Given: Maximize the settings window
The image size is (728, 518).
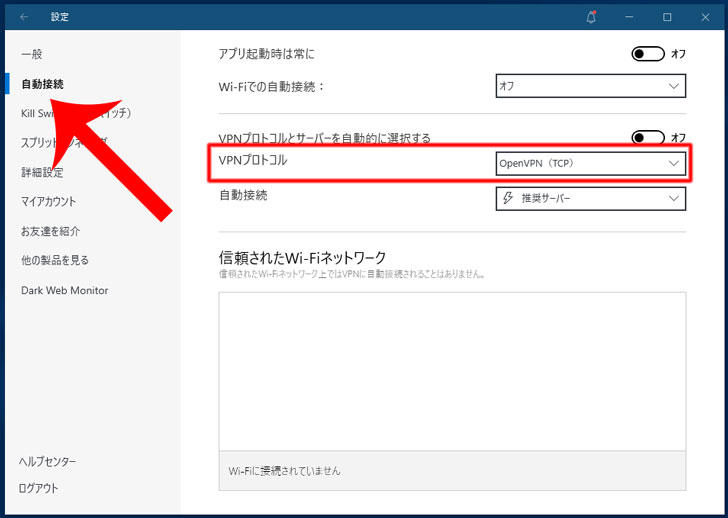Looking at the screenshot, I should [667, 17].
